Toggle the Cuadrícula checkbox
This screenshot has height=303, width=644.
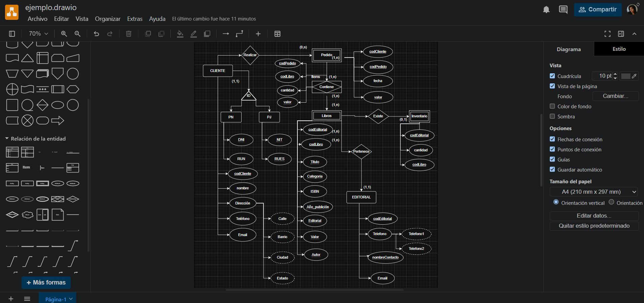pos(552,76)
